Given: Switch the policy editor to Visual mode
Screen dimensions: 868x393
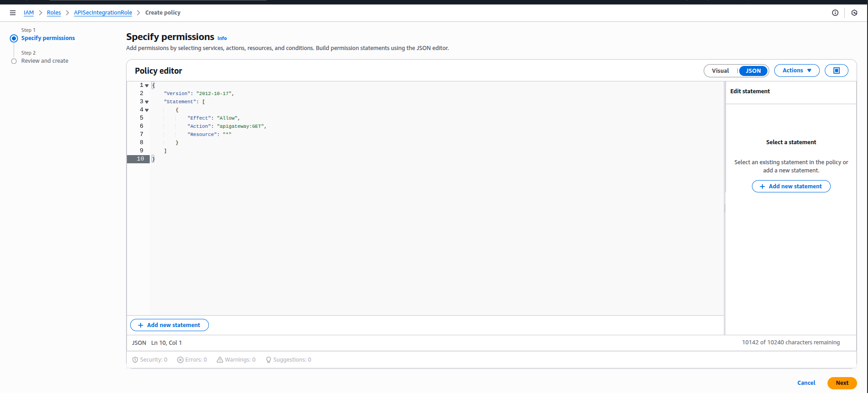Looking at the screenshot, I should 720,71.
